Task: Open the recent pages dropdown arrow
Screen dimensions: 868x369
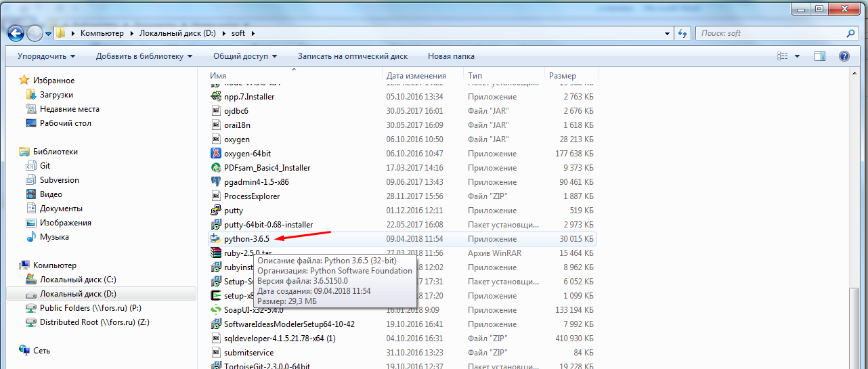Action: pyautogui.click(x=49, y=33)
